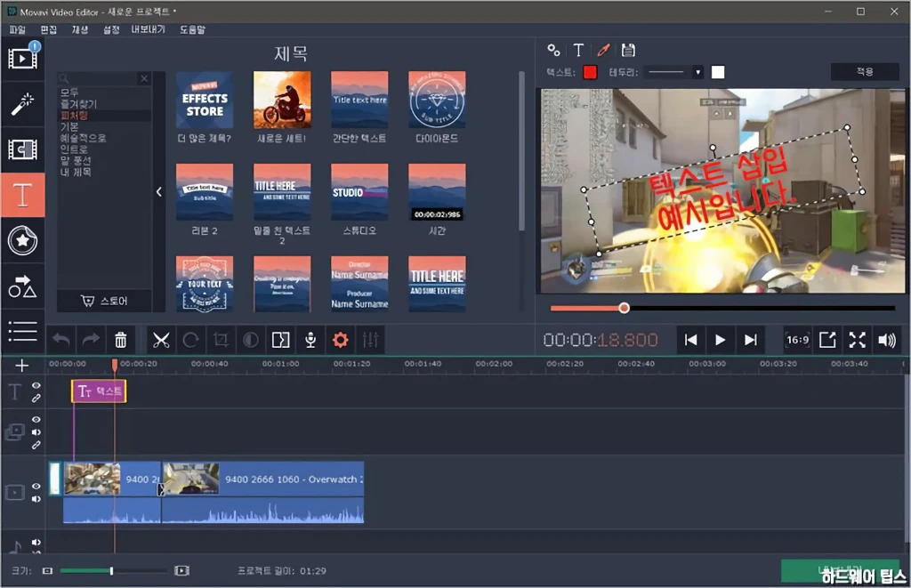This screenshot has height=588, width=911.
Task: Open the 파일 menu
Action: point(18,29)
